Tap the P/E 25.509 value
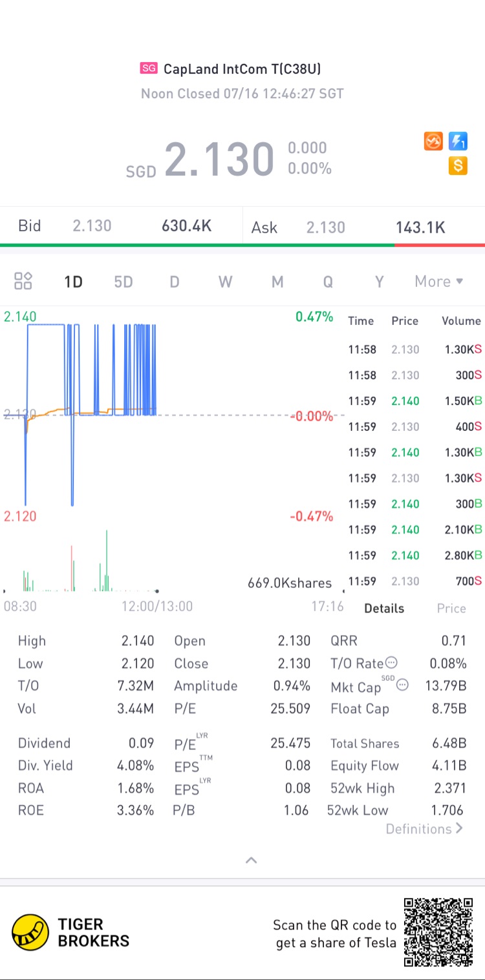 click(290, 709)
